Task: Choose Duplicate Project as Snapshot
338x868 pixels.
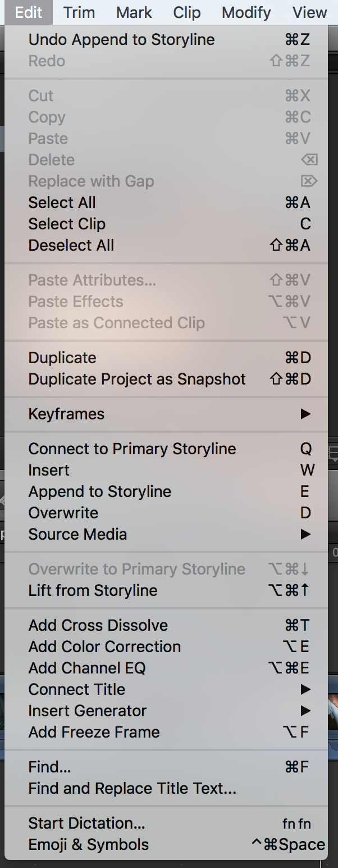Action: point(166,379)
